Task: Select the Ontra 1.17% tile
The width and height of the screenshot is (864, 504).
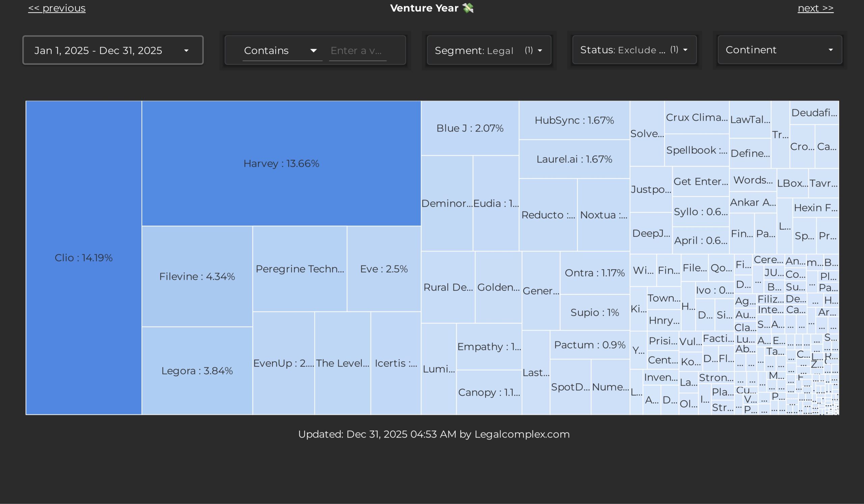Action: point(595,273)
